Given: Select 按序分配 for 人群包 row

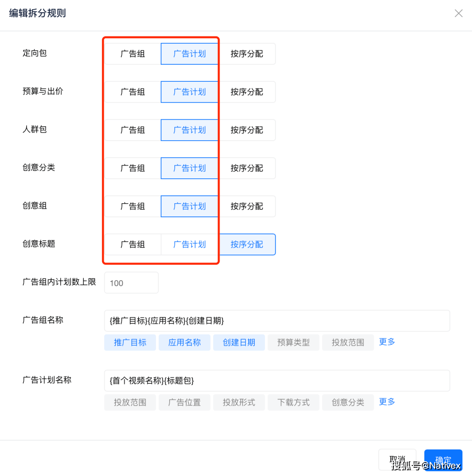Looking at the screenshot, I should point(247,130).
